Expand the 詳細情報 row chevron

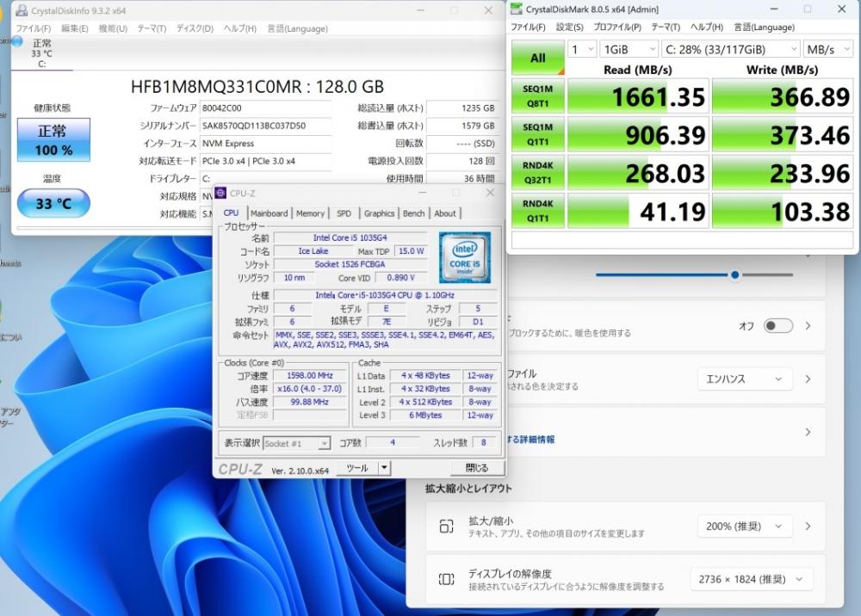(x=808, y=432)
